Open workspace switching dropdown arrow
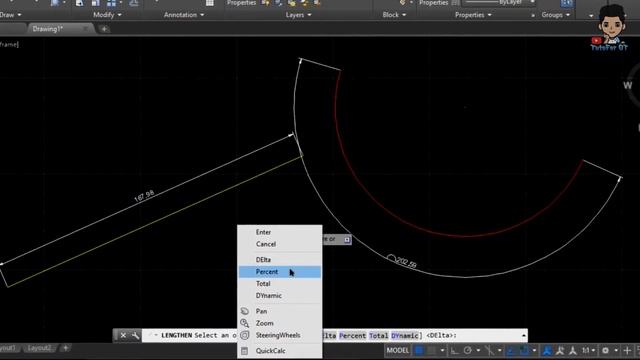 [616, 350]
